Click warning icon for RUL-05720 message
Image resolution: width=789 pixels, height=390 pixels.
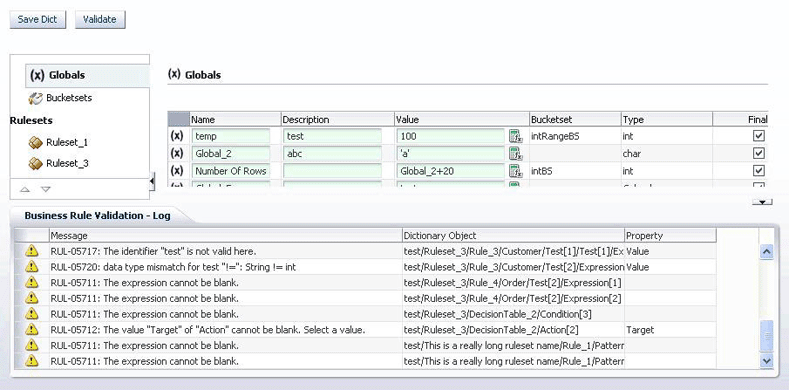click(32, 267)
